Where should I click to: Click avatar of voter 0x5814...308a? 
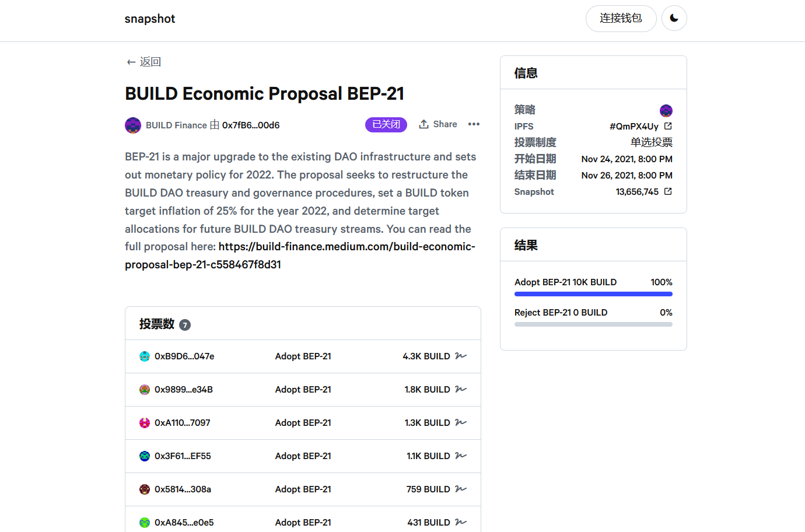tap(145, 489)
